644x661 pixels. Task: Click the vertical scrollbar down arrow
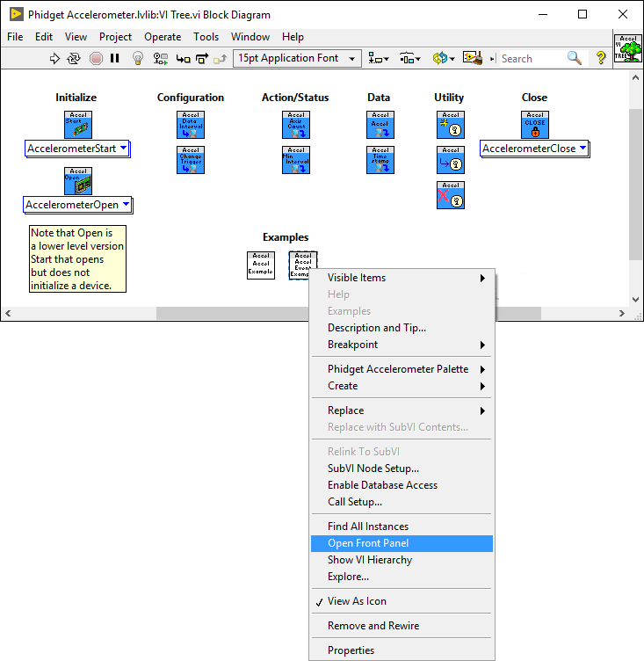(635, 300)
